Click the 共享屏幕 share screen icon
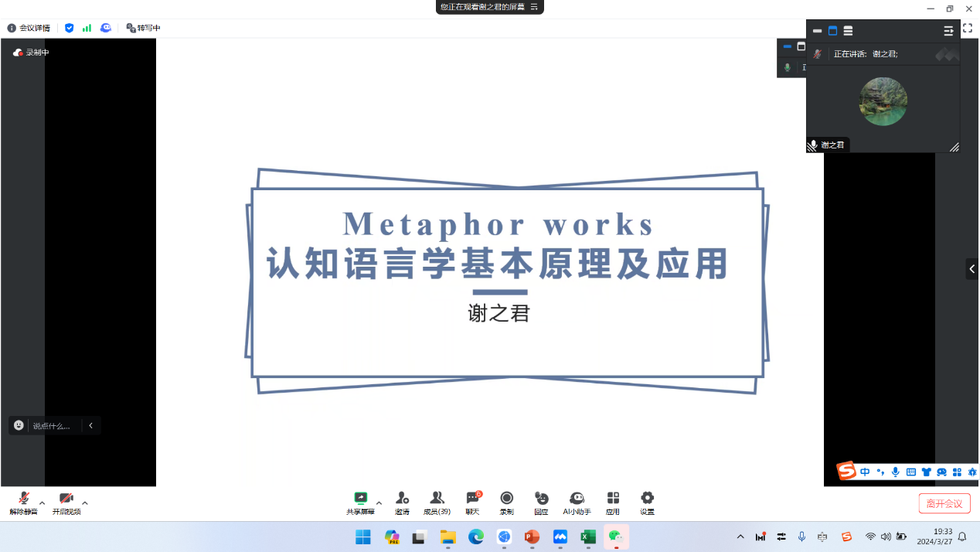The image size is (980, 552). 360,501
